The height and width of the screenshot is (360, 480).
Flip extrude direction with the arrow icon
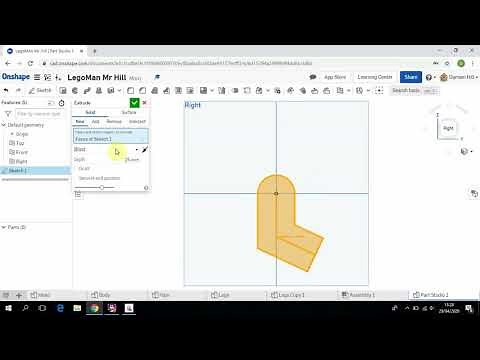[145, 150]
